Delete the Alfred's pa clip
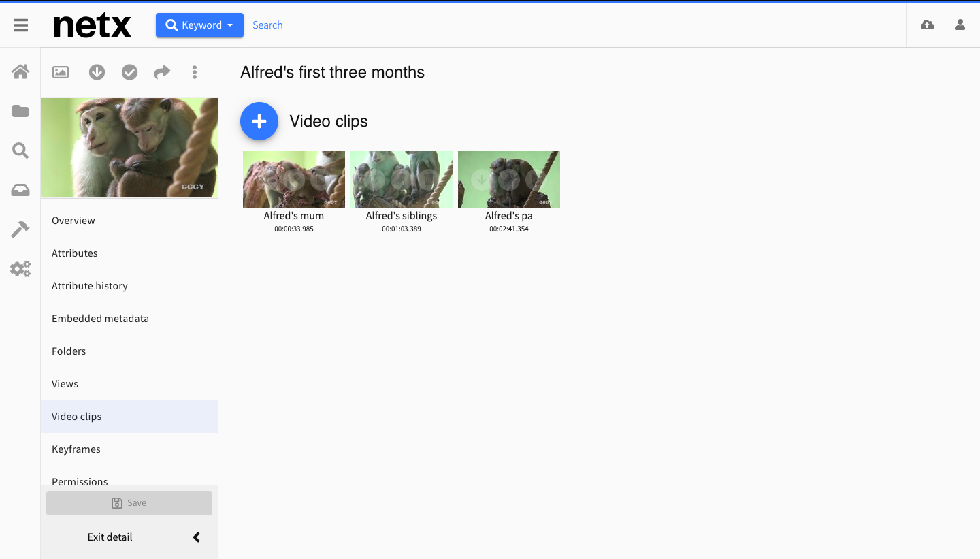 (536, 180)
